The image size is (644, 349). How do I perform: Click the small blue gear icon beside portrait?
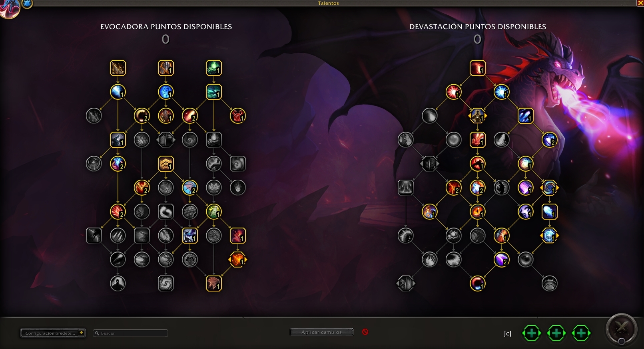point(27,4)
